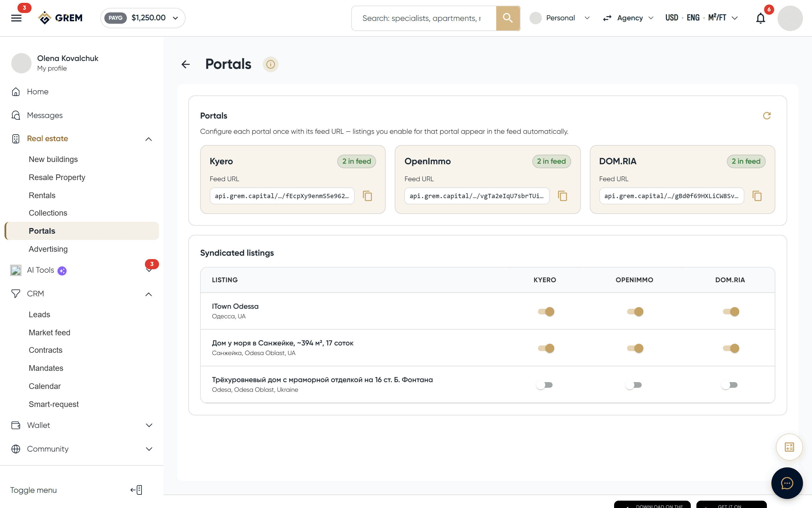Click the AI Tools sparkle badge

(x=62, y=270)
